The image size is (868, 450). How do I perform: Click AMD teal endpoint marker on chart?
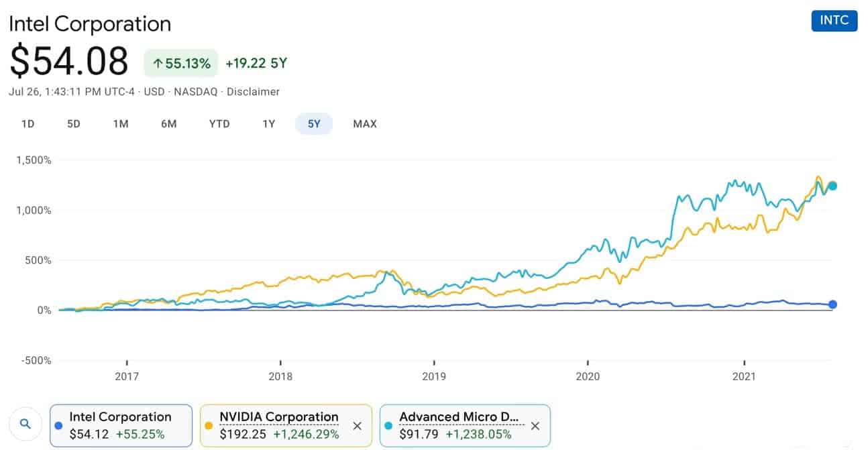coord(832,186)
